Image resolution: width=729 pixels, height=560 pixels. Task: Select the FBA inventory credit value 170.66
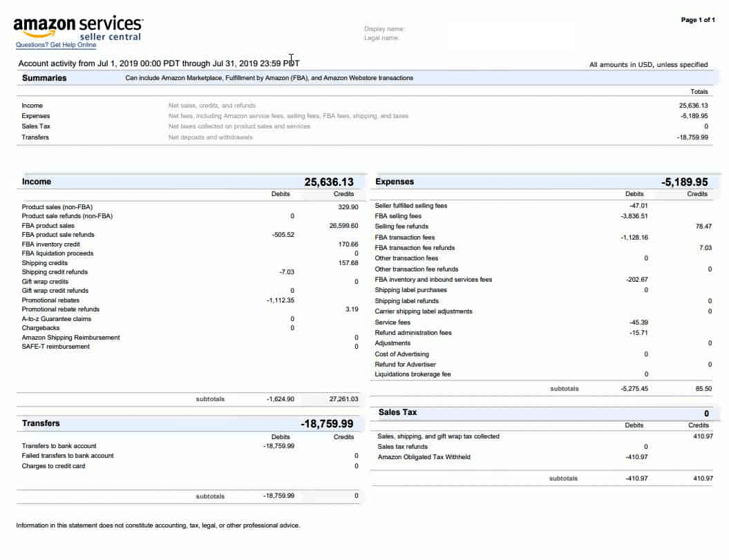tap(348, 244)
